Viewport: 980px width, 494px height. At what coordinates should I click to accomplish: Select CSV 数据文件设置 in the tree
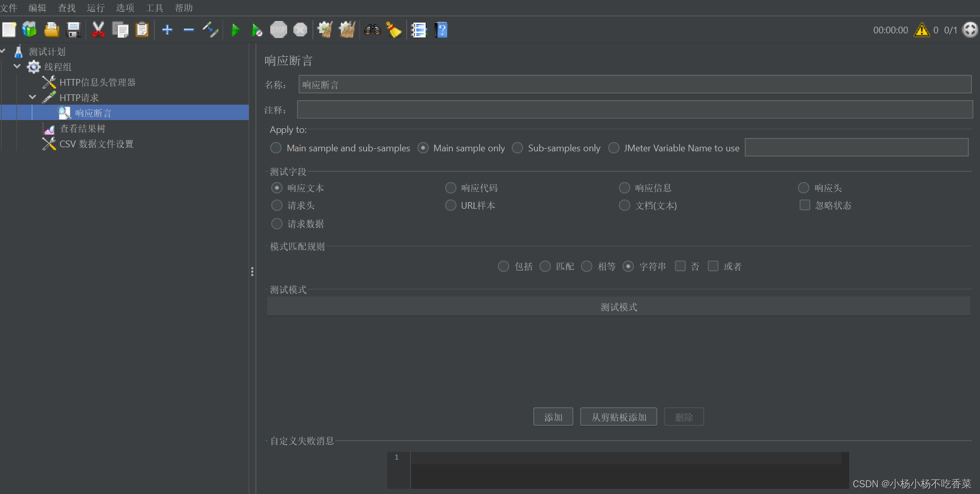click(x=96, y=144)
